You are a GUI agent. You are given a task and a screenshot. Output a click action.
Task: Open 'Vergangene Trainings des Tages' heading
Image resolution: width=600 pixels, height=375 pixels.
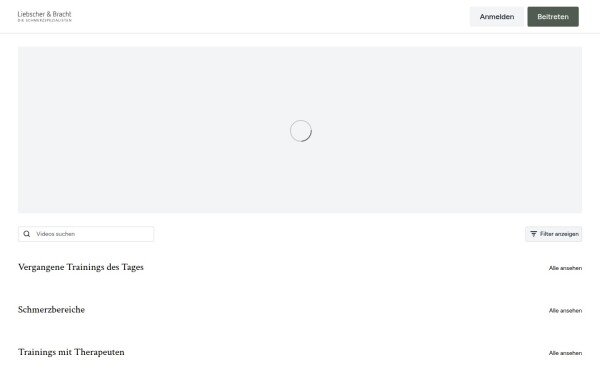click(81, 267)
